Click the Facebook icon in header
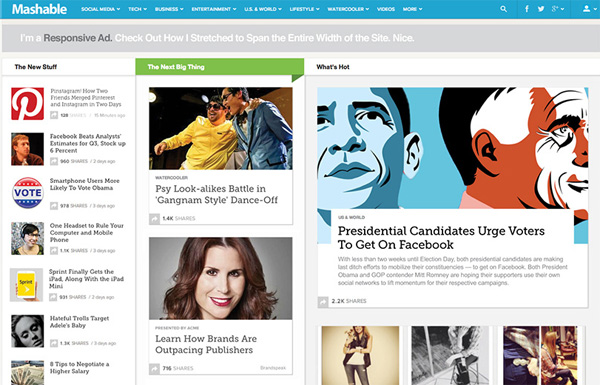The height and width of the screenshot is (385, 600). click(x=527, y=9)
